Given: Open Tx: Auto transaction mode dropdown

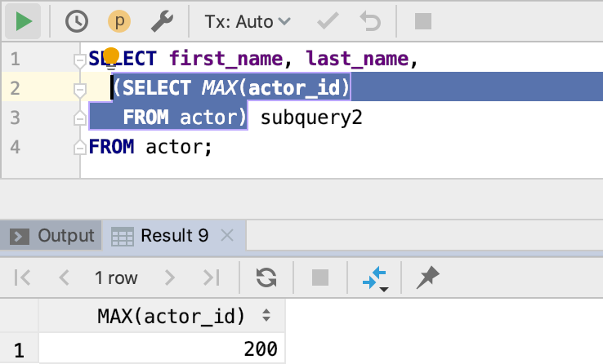Looking at the screenshot, I should coord(248,21).
